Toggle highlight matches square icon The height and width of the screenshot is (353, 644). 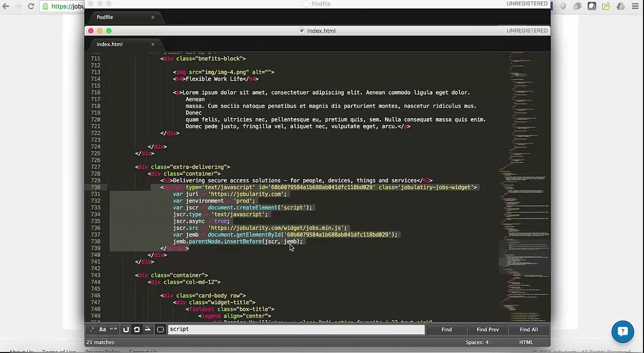coord(160,329)
